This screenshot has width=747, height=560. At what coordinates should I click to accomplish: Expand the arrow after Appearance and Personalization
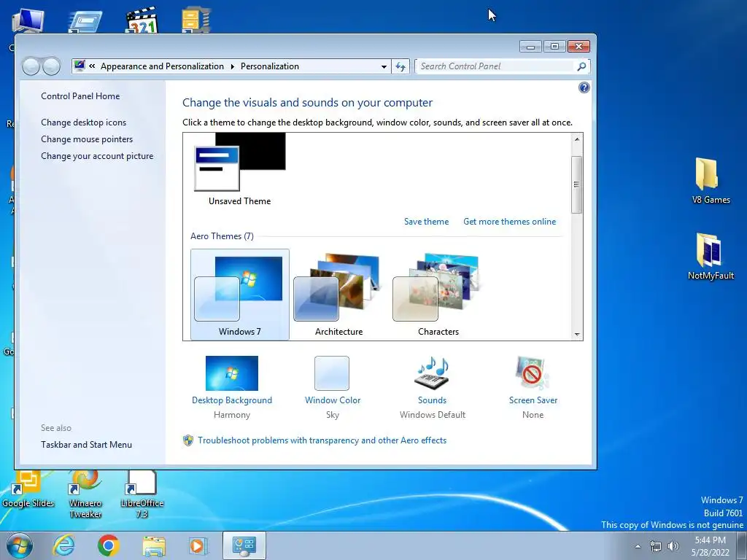(x=233, y=66)
